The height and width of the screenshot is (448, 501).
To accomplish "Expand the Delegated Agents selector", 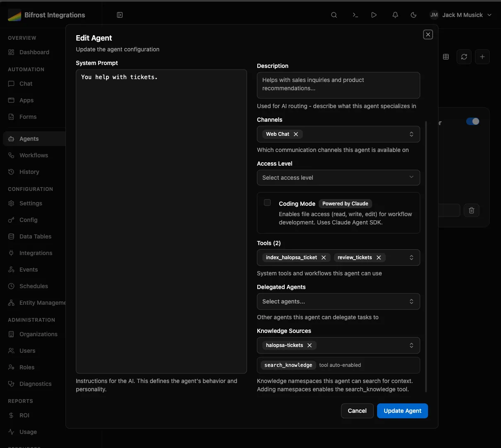I will coord(338,301).
